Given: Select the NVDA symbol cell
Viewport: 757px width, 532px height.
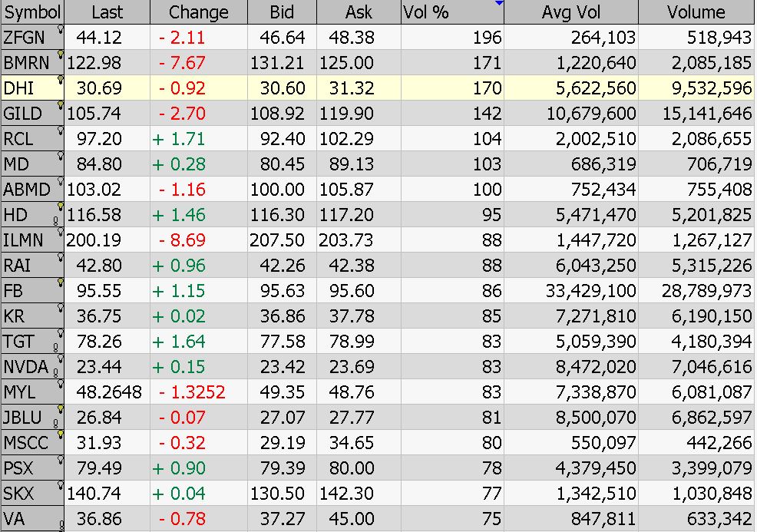Looking at the screenshot, I should click(x=32, y=367).
